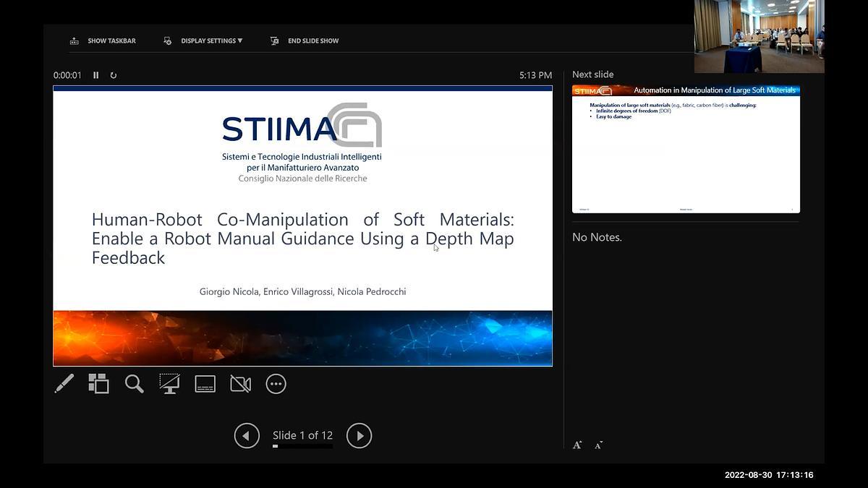The height and width of the screenshot is (488, 868).
Task: Click the authors line 'Giorgio Nicola, Enrico Villagrossi'
Action: pos(302,291)
